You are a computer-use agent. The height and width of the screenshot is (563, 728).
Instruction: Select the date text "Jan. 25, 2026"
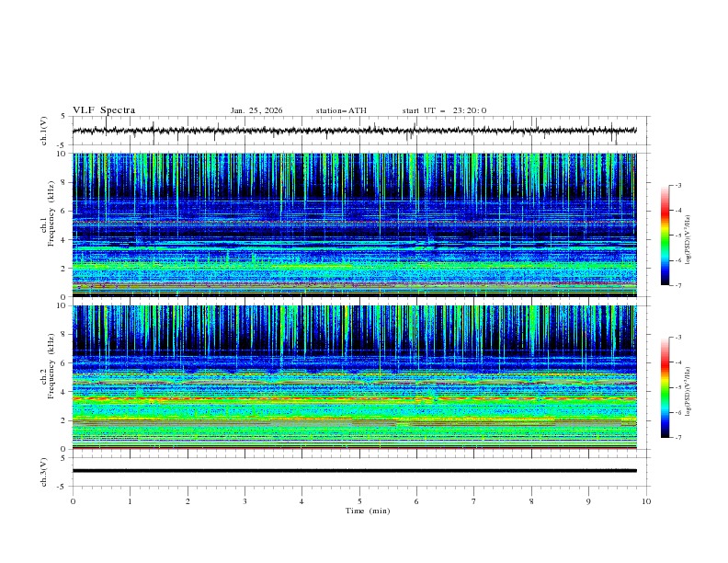tap(256, 110)
